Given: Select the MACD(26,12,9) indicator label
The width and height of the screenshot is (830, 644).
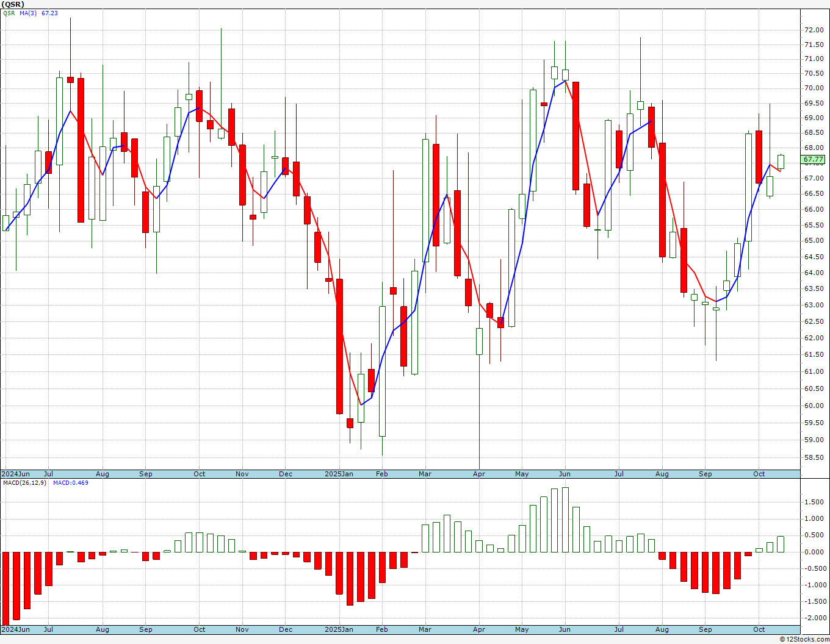Looking at the screenshot, I should coord(24,483).
